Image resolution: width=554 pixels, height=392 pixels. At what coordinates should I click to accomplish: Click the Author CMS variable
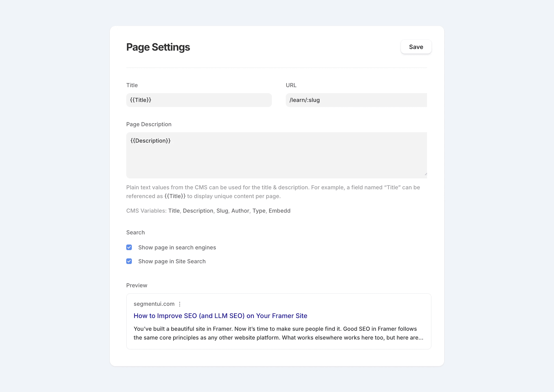pyautogui.click(x=240, y=211)
